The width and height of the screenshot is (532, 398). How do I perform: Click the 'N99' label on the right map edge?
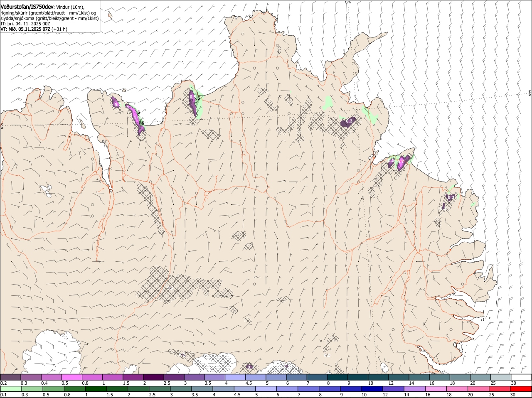tap(530, 93)
